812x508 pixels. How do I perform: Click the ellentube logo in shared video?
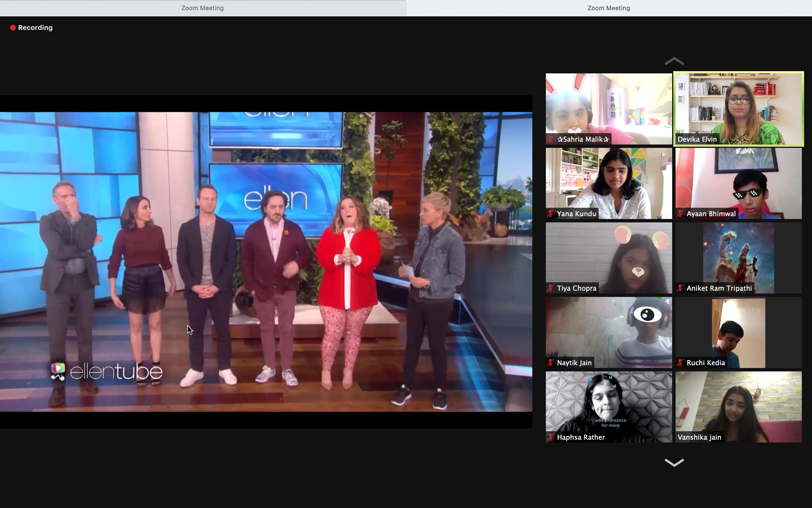106,372
